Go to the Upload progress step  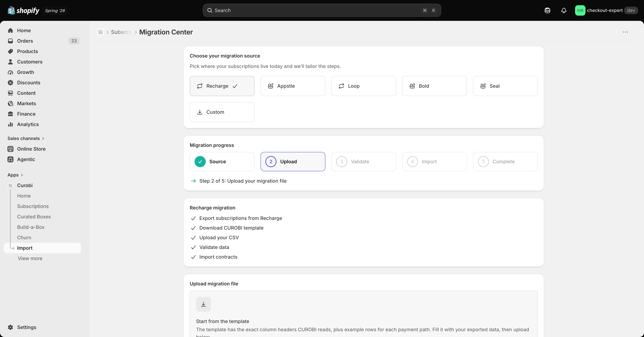click(x=293, y=162)
